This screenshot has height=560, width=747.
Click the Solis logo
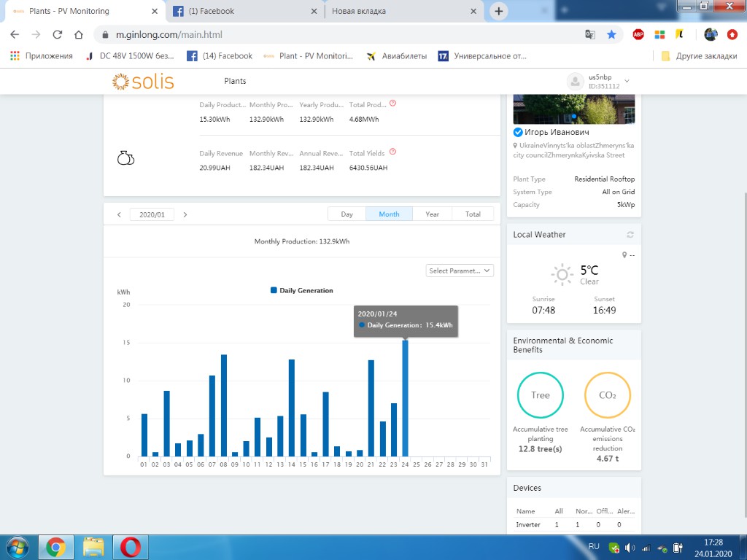pyautogui.click(x=143, y=82)
